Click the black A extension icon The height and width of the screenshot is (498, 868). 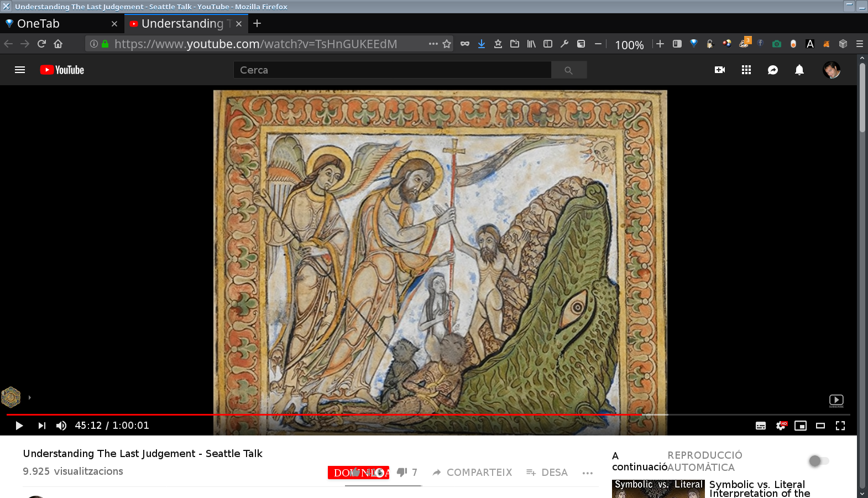810,44
